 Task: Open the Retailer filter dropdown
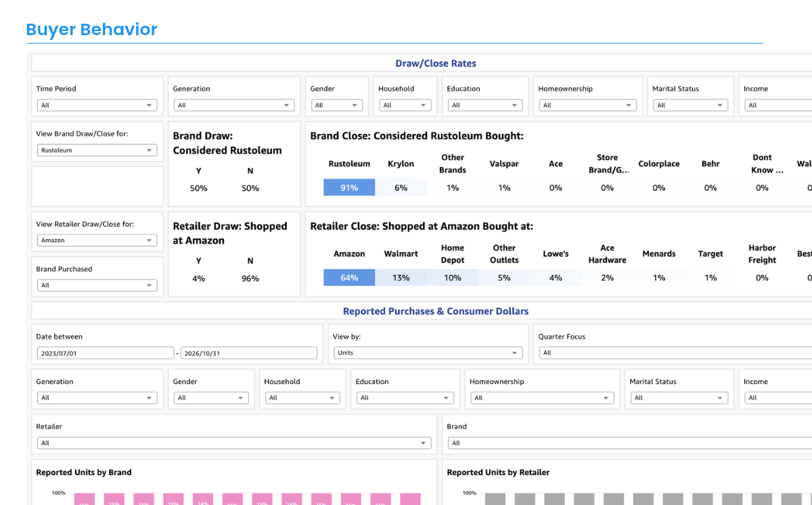(234, 443)
